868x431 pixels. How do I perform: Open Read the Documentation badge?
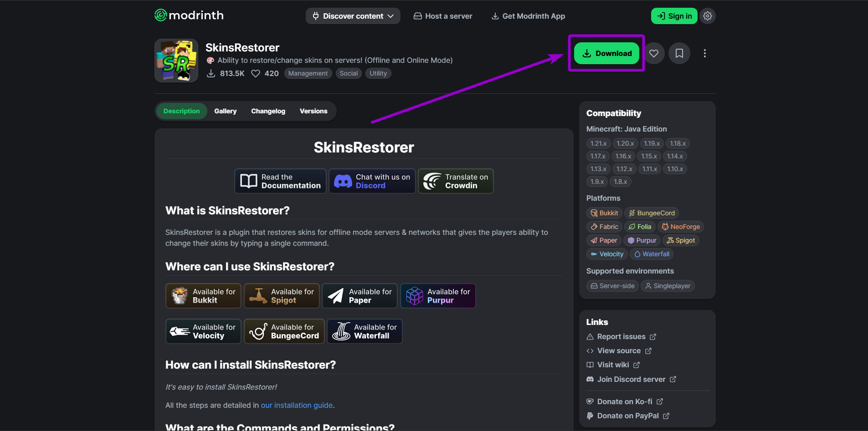(x=280, y=181)
